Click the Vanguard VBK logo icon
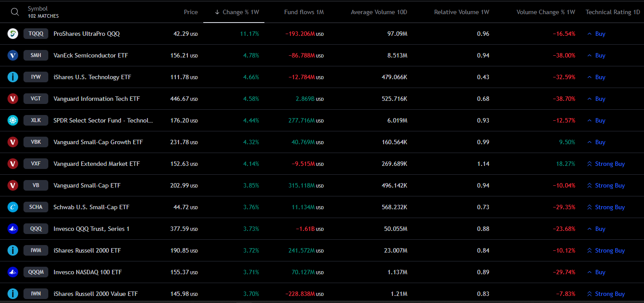This screenshot has height=303, width=644. [13, 142]
